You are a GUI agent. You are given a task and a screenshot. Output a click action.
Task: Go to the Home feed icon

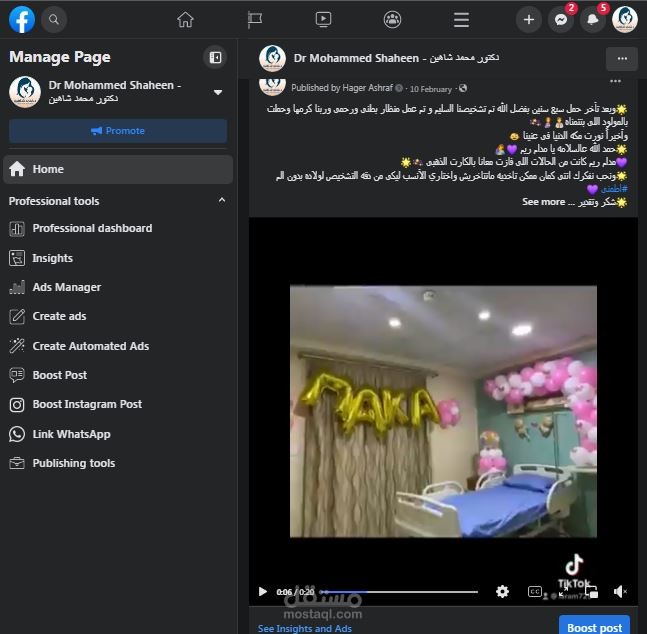[x=185, y=19]
